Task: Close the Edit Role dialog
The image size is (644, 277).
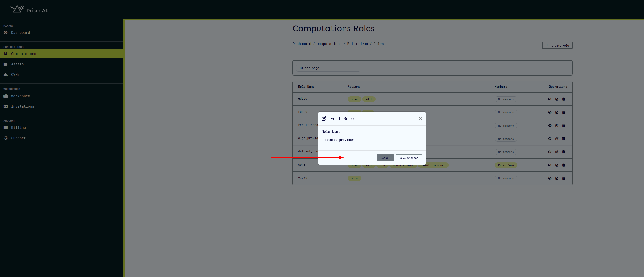Action: 420,118
